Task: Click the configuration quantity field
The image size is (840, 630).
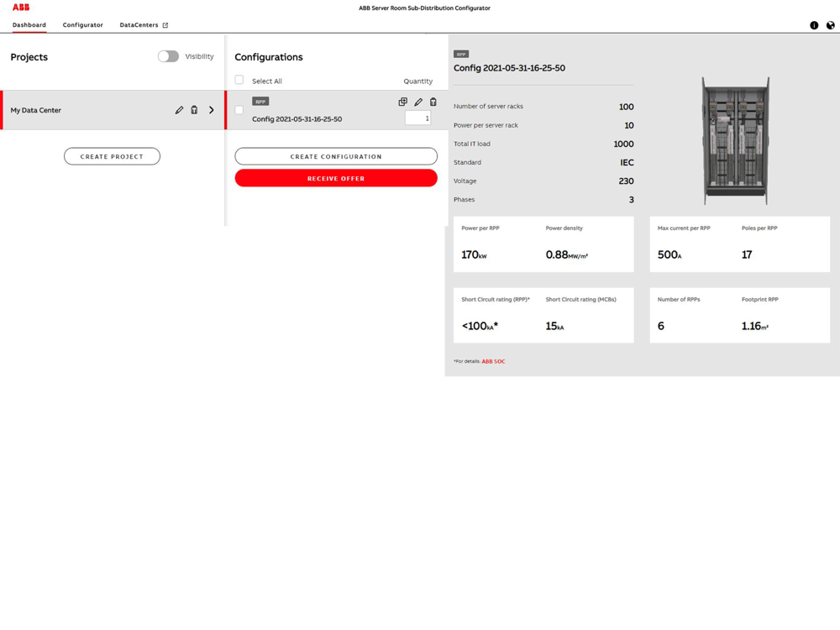Action: point(417,118)
